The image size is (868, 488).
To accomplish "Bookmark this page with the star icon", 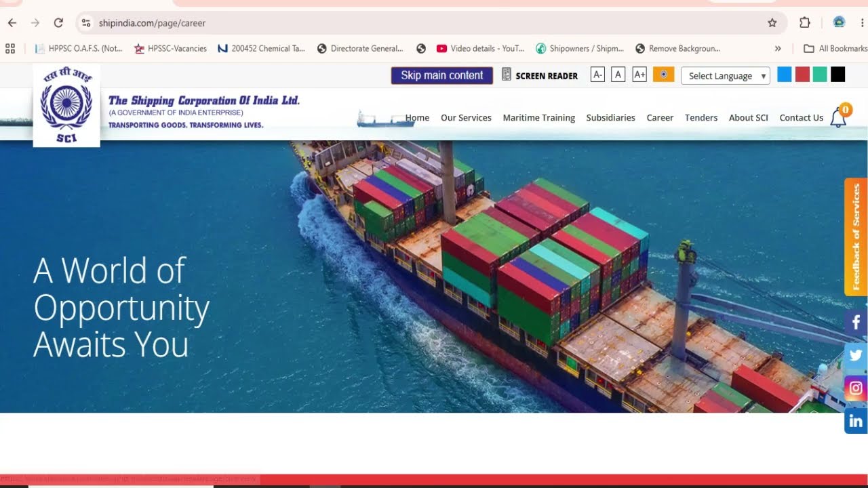I will pyautogui.click(x=772, y=23).
